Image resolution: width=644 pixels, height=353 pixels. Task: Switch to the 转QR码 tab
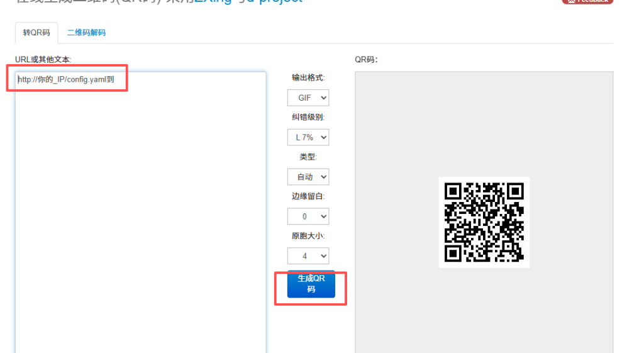coord(36,33)
